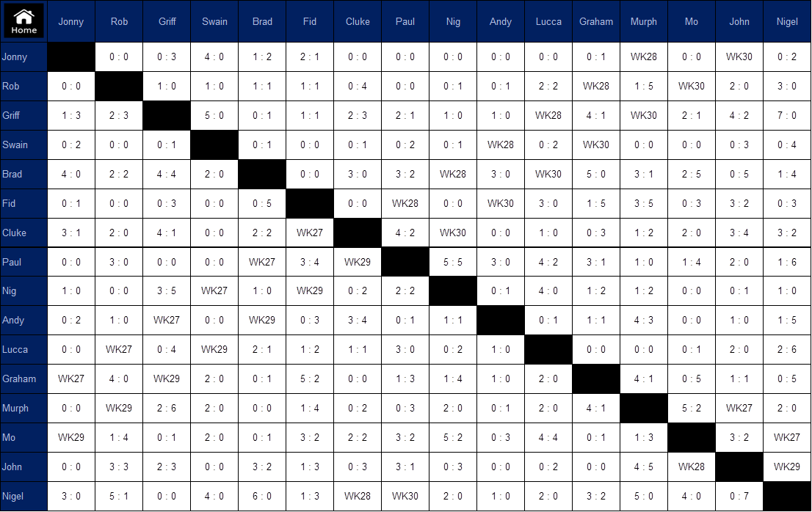
Task: Click the John row label
Action: [x=23, y=467]
